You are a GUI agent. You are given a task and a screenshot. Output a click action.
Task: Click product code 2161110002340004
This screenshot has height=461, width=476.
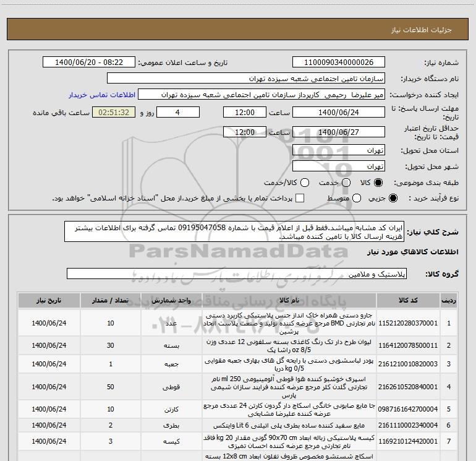(x=408, y=426)
